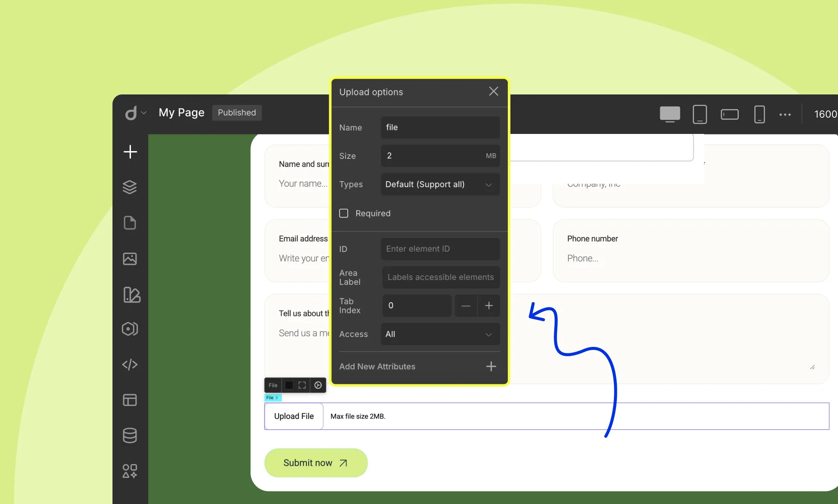Click the File breadcrumb tag

click(x=273, y=398)
